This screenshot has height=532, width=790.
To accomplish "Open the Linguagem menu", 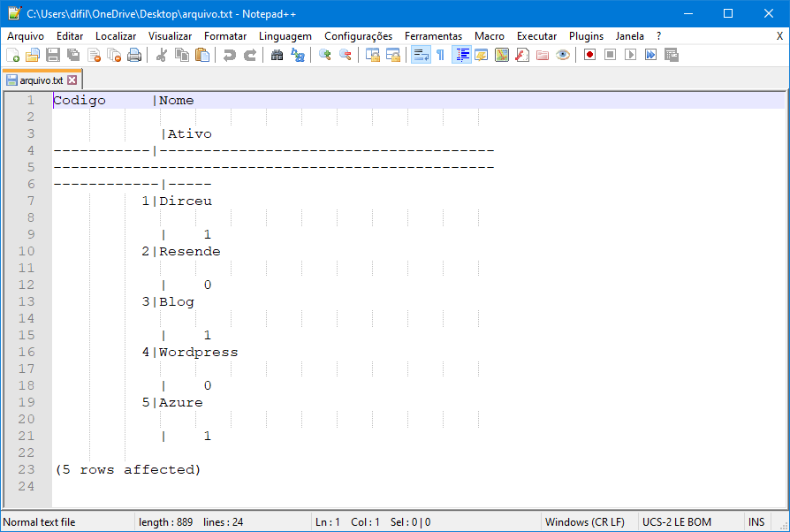I will (285, 36).
